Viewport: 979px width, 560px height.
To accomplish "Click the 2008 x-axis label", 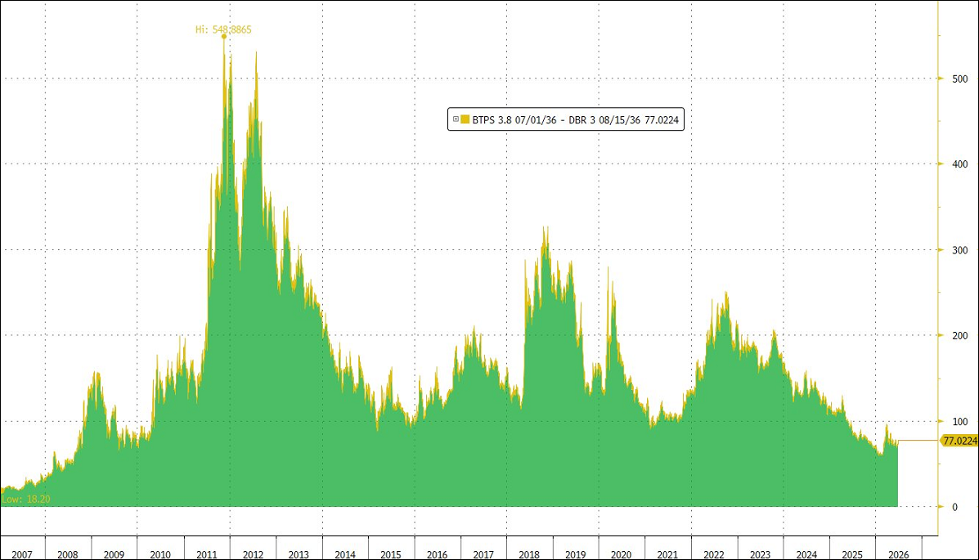I will coord(68,554).
